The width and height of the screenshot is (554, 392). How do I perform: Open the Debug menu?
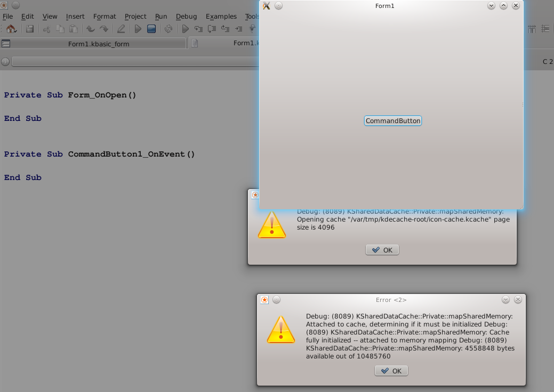(186, 17)
